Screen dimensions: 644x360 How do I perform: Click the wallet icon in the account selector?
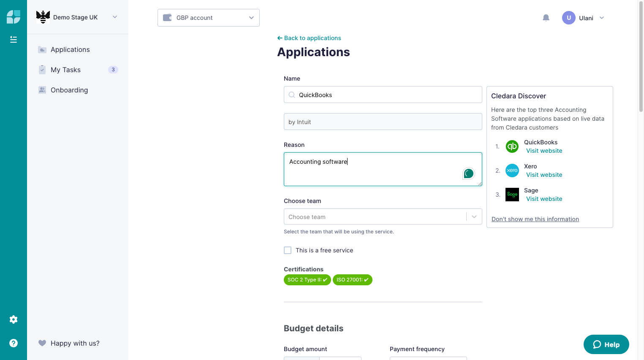[167, 18]
